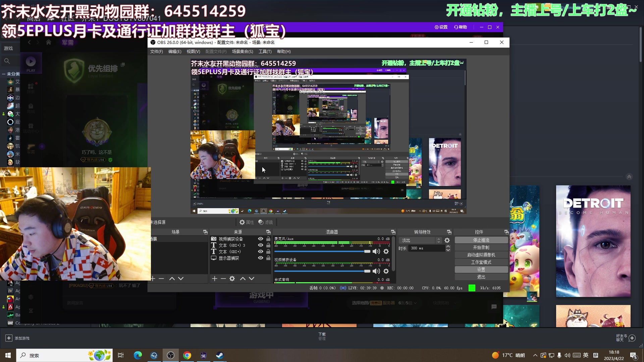
Task: Open 场景集合(S) menu in OBS
Action: [x=243, y=52]
